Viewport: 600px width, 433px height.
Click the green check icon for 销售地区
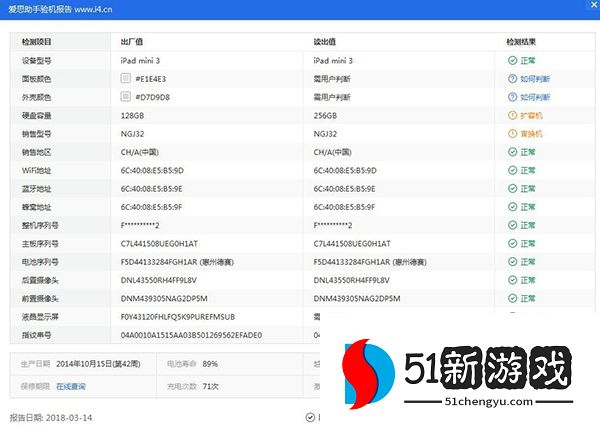pos(512,152)
